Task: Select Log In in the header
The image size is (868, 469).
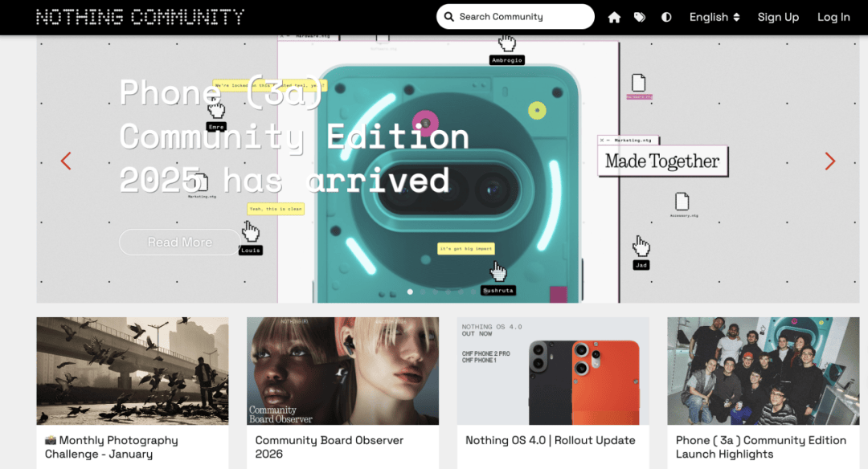Action: tap(833, 17)
